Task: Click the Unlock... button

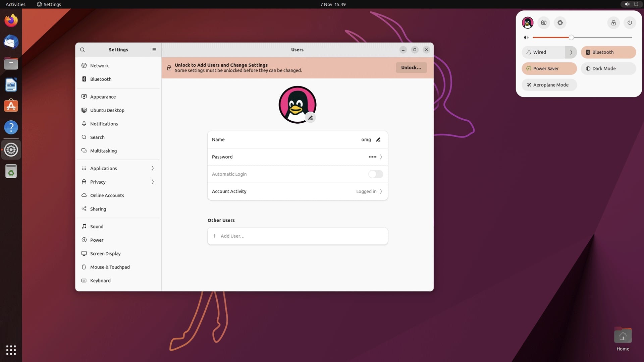Action: (x=411, y=68)
